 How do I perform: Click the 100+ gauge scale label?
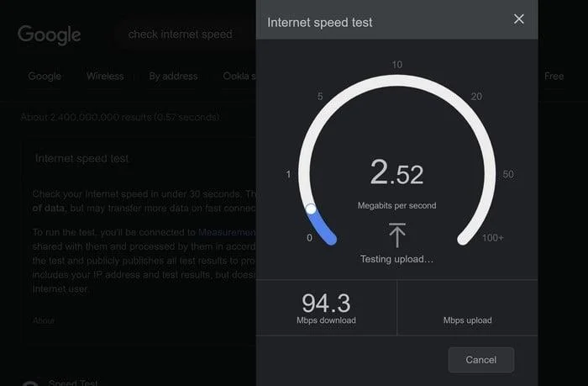pos(492,238)
